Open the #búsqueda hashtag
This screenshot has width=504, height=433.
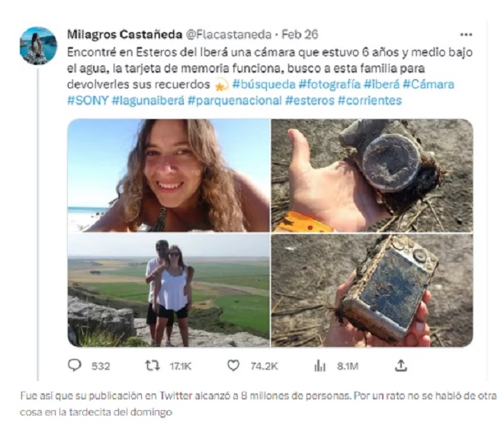coord(264,85)
